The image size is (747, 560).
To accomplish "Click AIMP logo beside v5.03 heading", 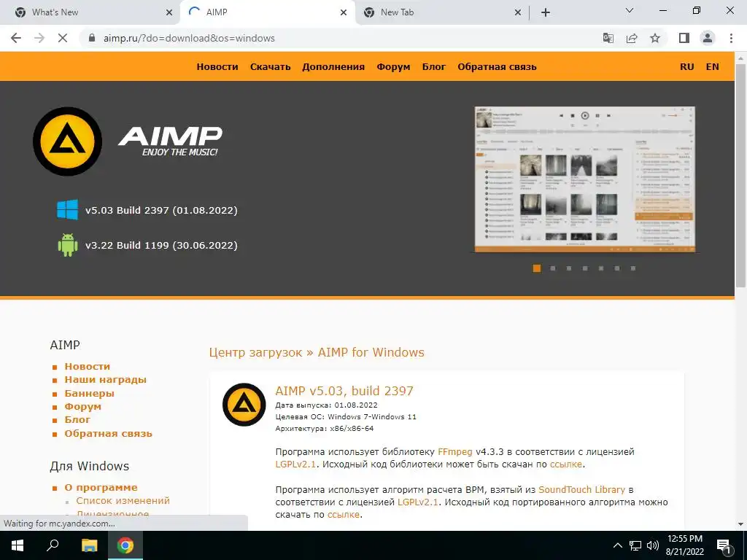I will 244,404.
